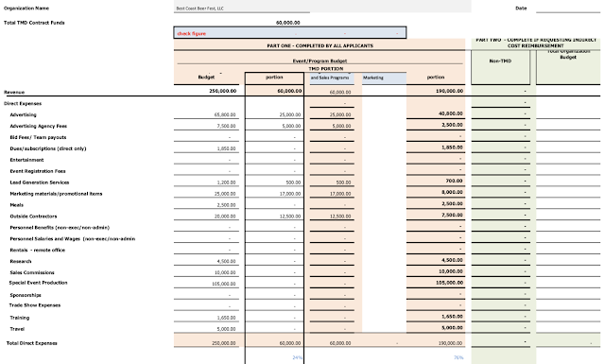Select Lead Generation Services TMD portion 500.00

coord(274,182)
